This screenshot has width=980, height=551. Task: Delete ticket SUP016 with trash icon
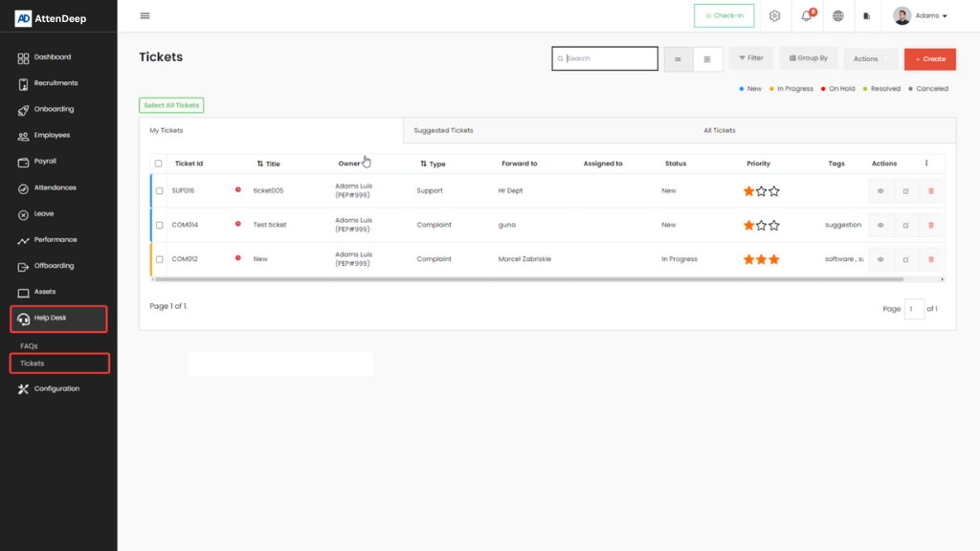931,191
